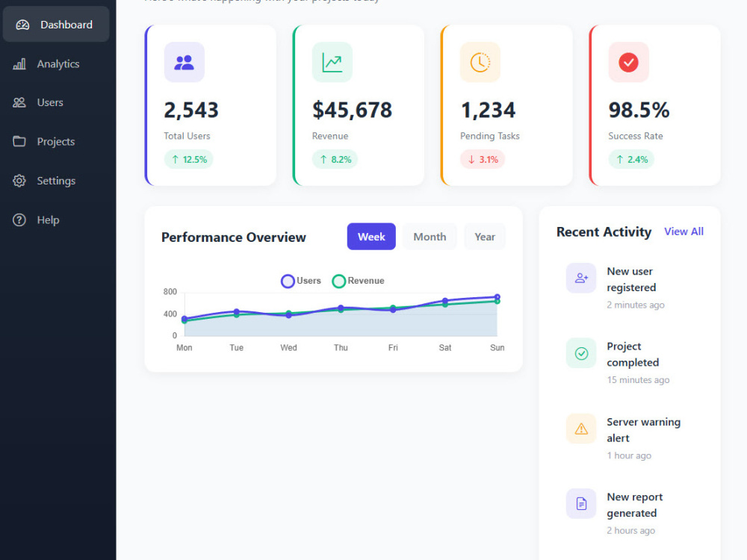Screen dimensions: 747x560
Task: Click the Sat label on chart axis
Action: [445, 348]
